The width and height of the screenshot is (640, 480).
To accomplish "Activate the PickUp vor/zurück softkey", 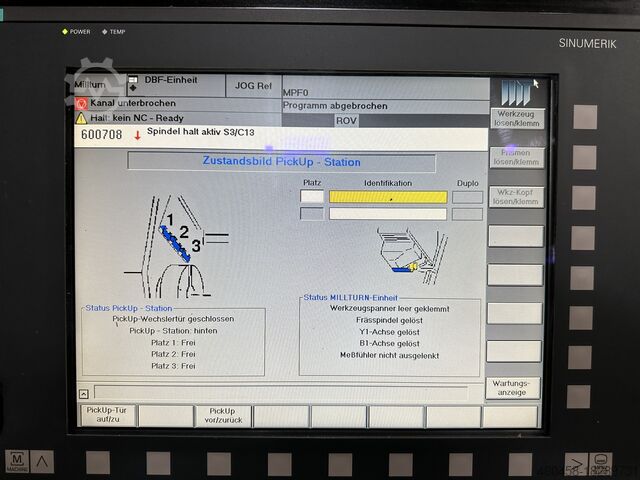I will (x=223, y=416).
